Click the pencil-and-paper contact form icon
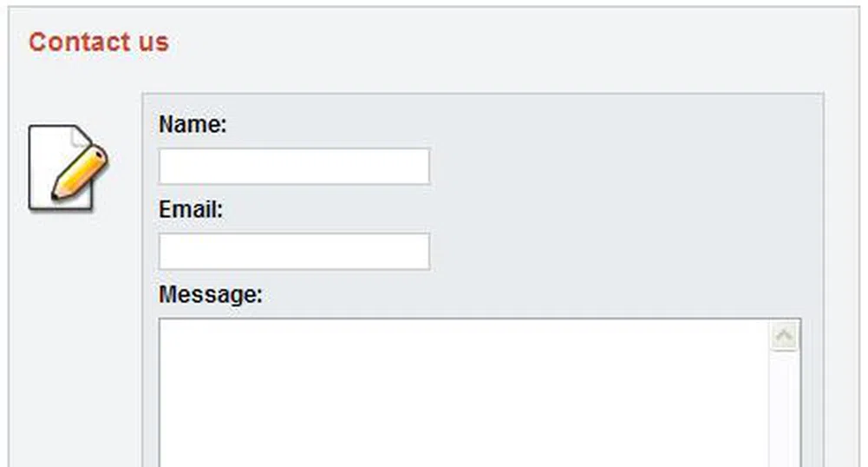 tap(68, 168)
